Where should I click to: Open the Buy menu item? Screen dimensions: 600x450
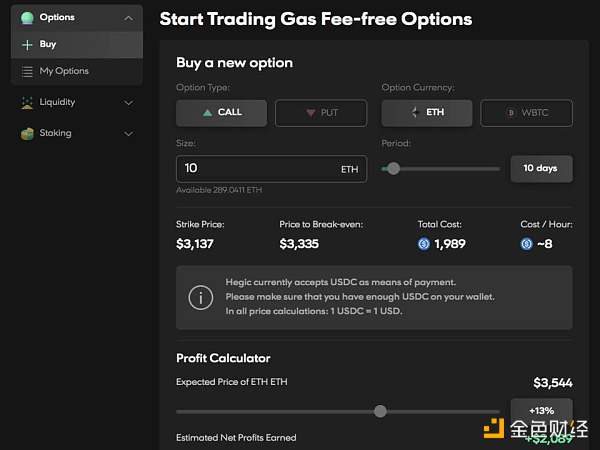click(x=48, y=45)
